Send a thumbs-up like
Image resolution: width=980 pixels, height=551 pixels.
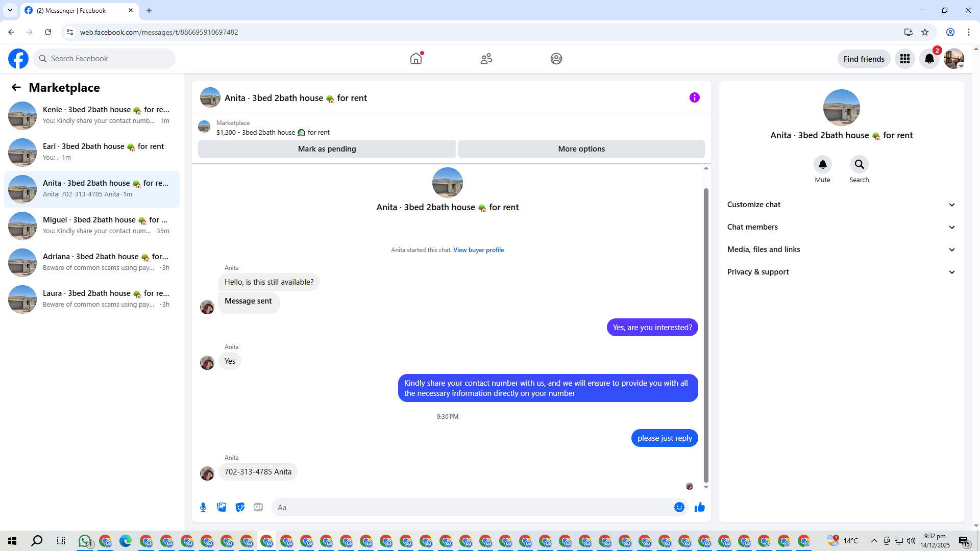pyautogui.click(x=699, y=507)
